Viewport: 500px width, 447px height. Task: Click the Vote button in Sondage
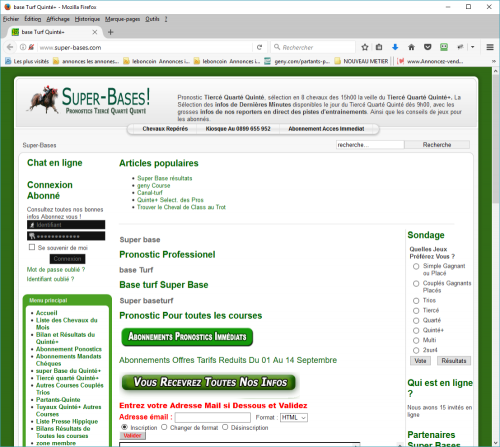click(420, 361)
